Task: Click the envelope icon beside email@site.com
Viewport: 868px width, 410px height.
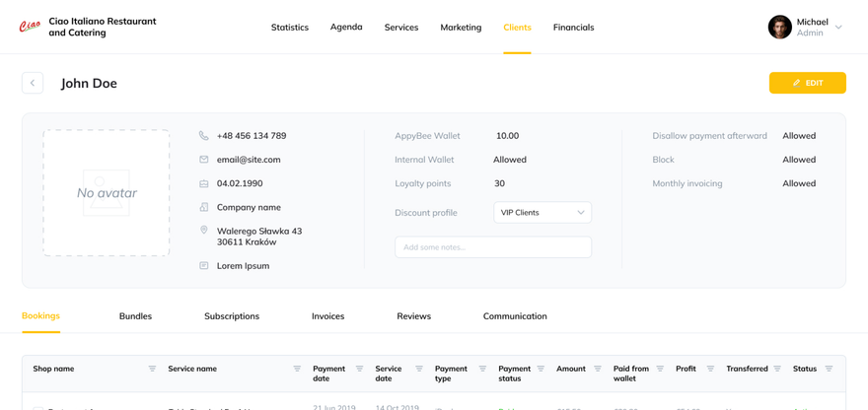Action: click(x=204, y=160)
